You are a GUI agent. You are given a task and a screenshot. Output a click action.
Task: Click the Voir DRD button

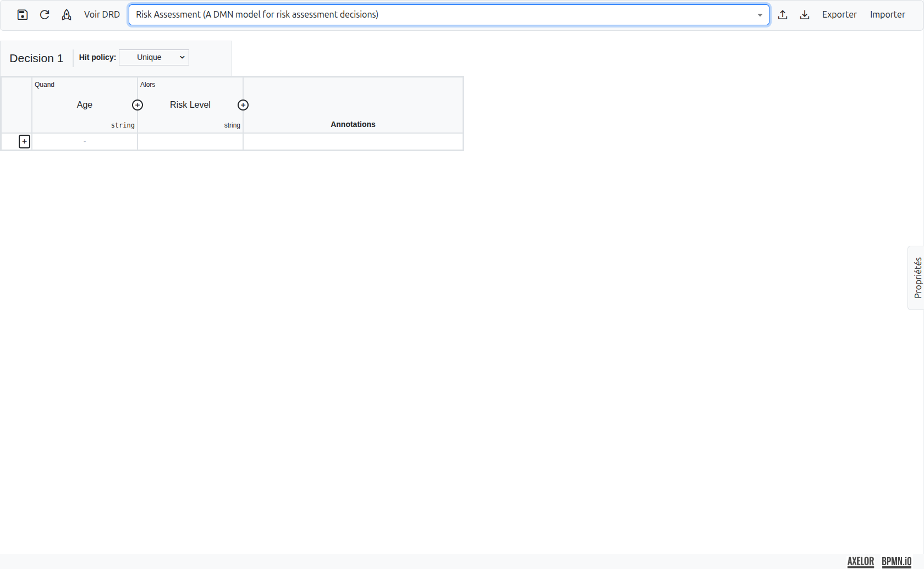(102, 15)
